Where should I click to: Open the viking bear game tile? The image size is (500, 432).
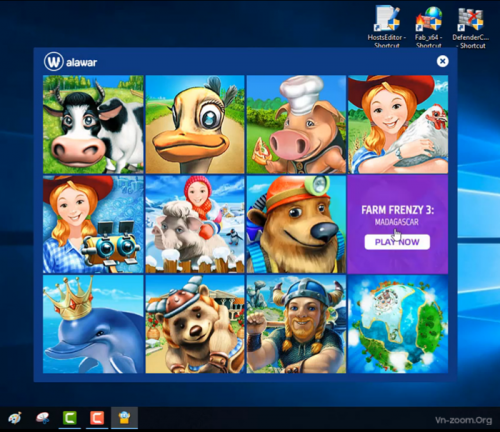click(195, 324)
